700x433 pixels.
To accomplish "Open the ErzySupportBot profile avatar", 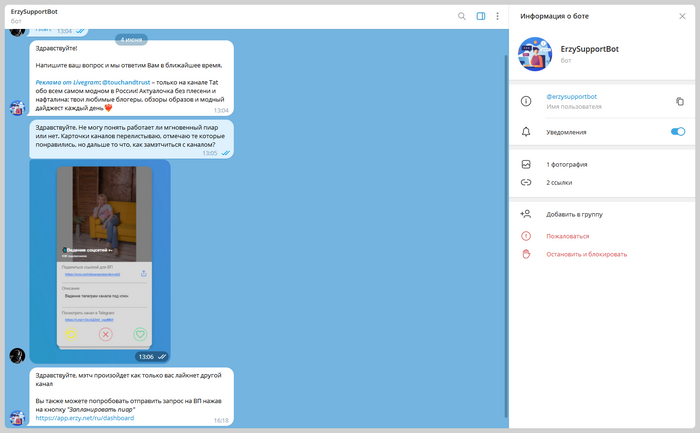I will click(535, 54).
